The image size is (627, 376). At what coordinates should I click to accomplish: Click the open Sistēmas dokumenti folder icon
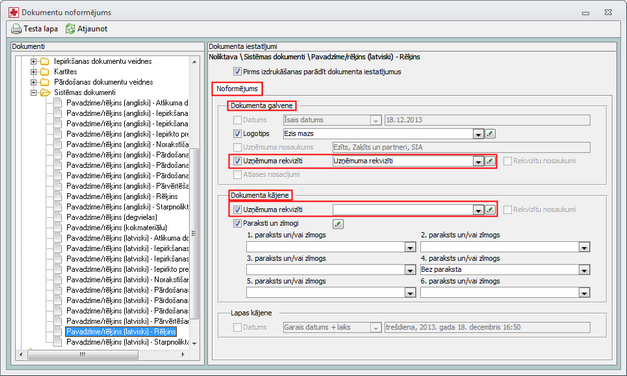45,92
